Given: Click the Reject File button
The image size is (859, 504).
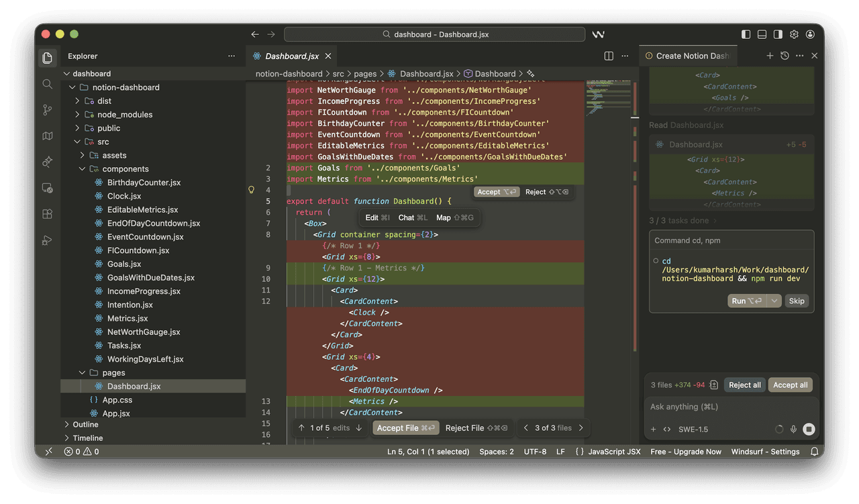Looking at the screenshot, I should coord(477,428).
